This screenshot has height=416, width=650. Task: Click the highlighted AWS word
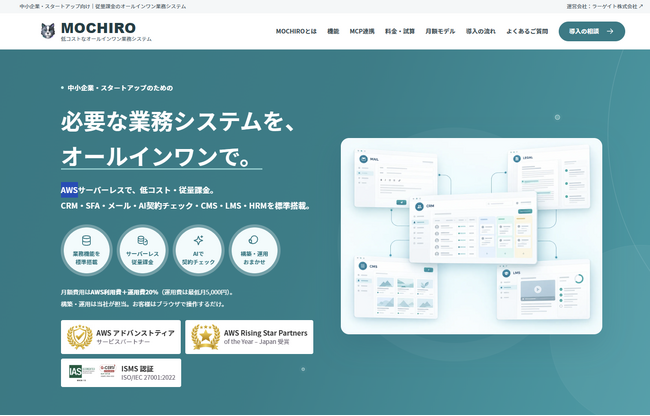69,190
